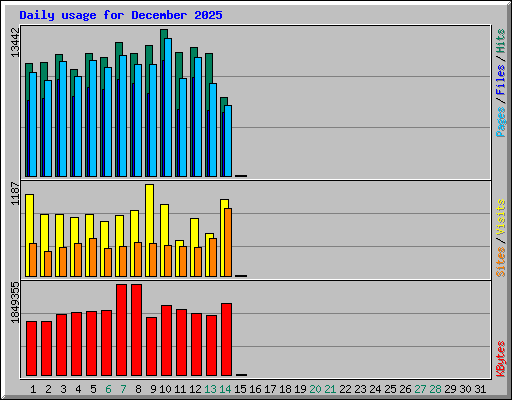Image resolution: width=512 pixels, height=400 pixels.
Task: Click the Pages legend label
Action: 501,122
